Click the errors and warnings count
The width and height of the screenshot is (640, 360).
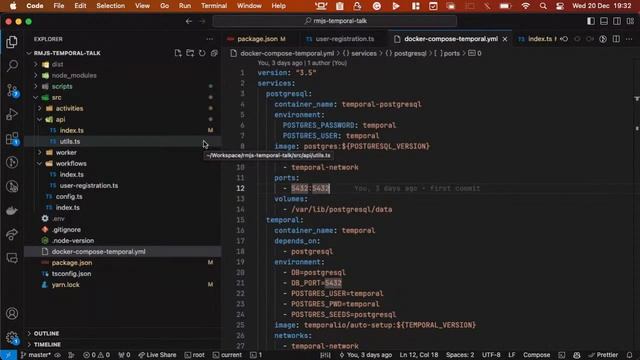pos(97,355)
